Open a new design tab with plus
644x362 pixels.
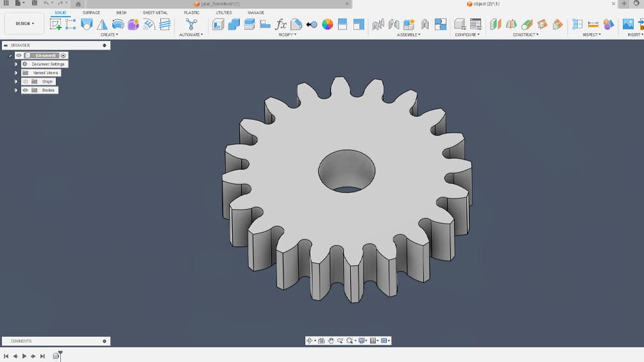(x=624, y=3)
